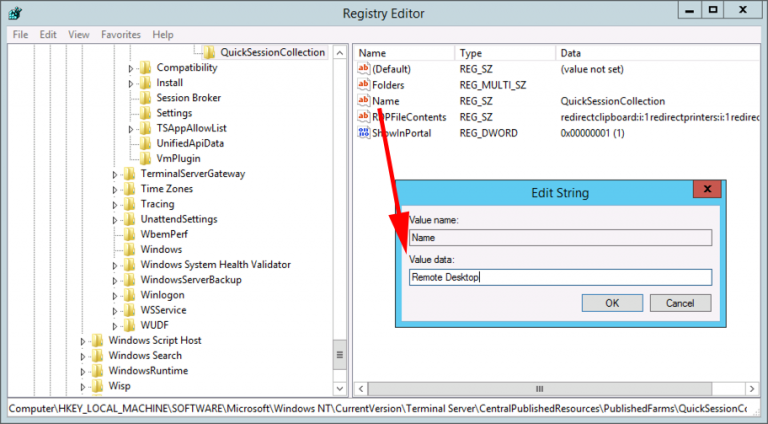The height and width of the screenshot is (424, 768).
Task: Click the Install folder icon
Action: coord(145,83)
